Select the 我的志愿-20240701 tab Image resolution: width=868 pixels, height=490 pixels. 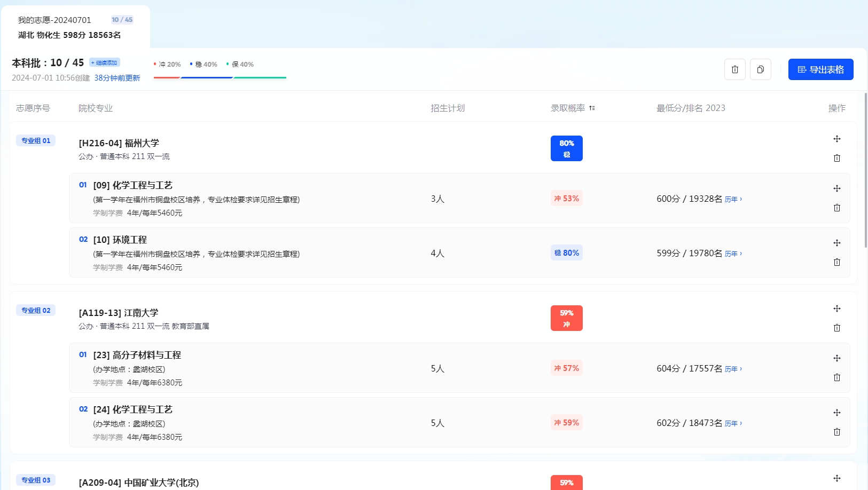coord(75,27)
